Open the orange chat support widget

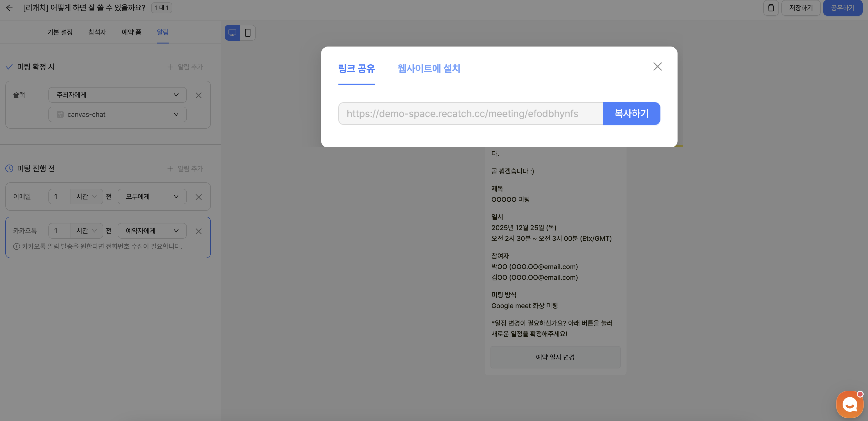tap(849, 404)
